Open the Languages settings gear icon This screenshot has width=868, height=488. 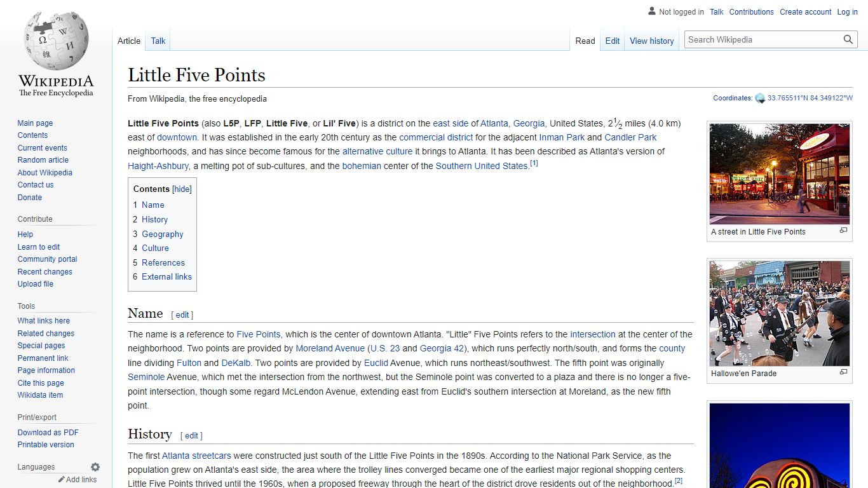click(x=95, y=467)
